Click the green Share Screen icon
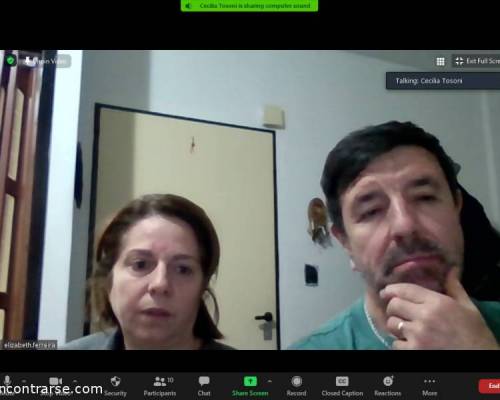The image size is (500, 400). tap(250, 381)
